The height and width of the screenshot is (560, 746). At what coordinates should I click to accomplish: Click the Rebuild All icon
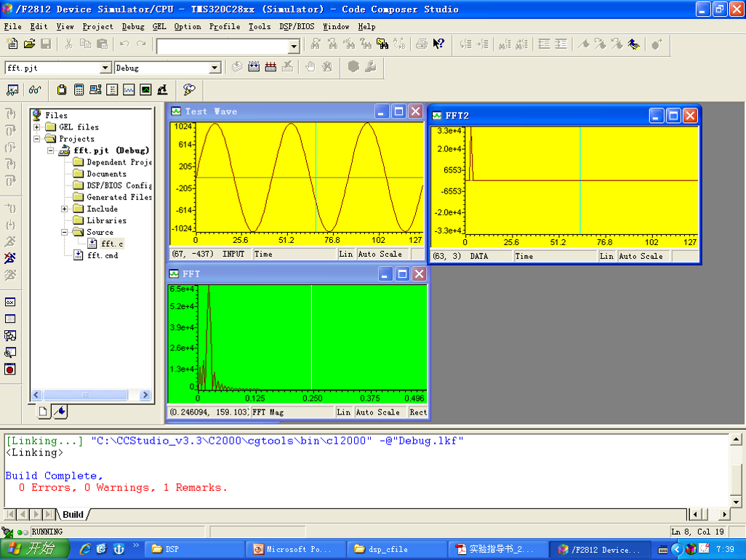(x=270, y=67)
